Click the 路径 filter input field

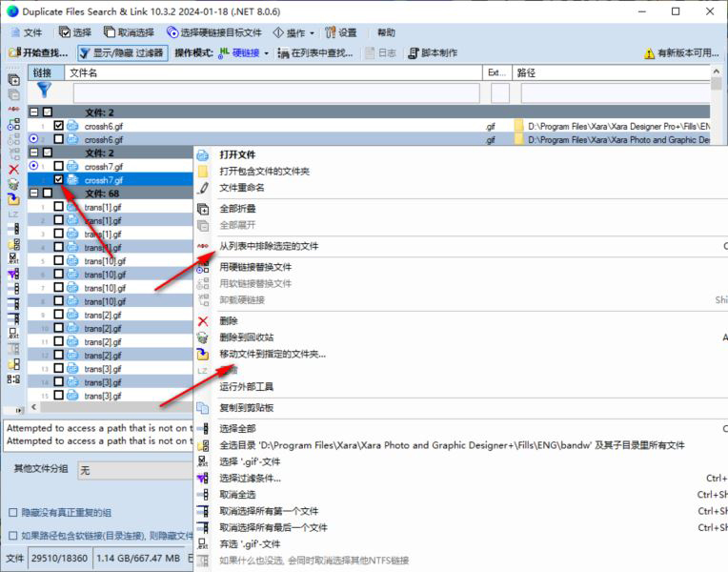[616, 93]
